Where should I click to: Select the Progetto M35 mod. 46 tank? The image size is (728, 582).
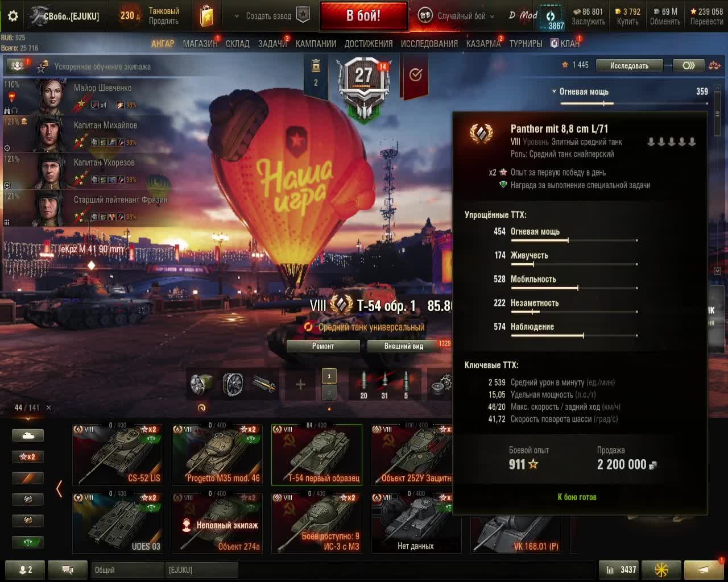point(218,454)
